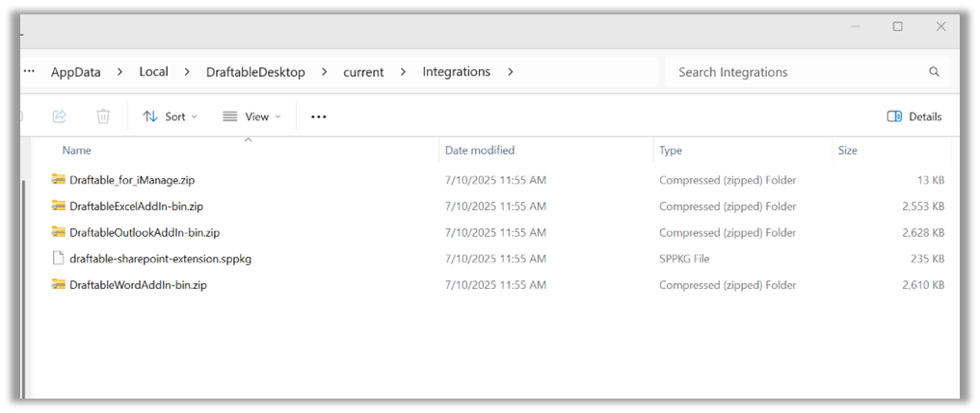Maximize the File Explorer window

[x=898, y=26]
